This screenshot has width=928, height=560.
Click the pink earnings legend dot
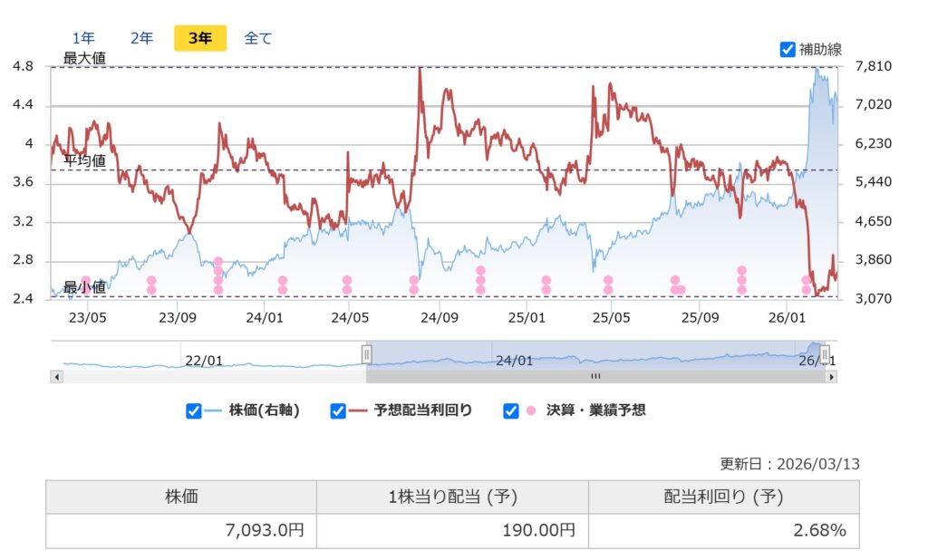[530, 410]
